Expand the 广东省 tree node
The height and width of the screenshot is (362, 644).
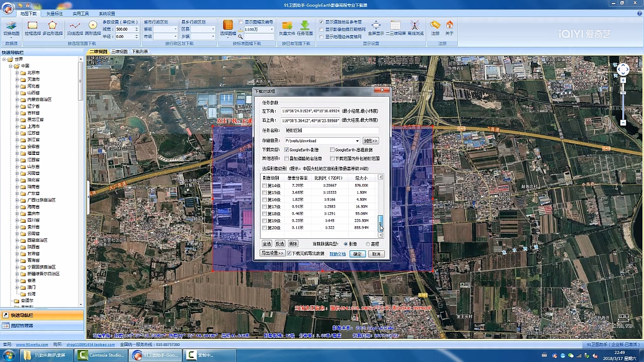(17, 193)
